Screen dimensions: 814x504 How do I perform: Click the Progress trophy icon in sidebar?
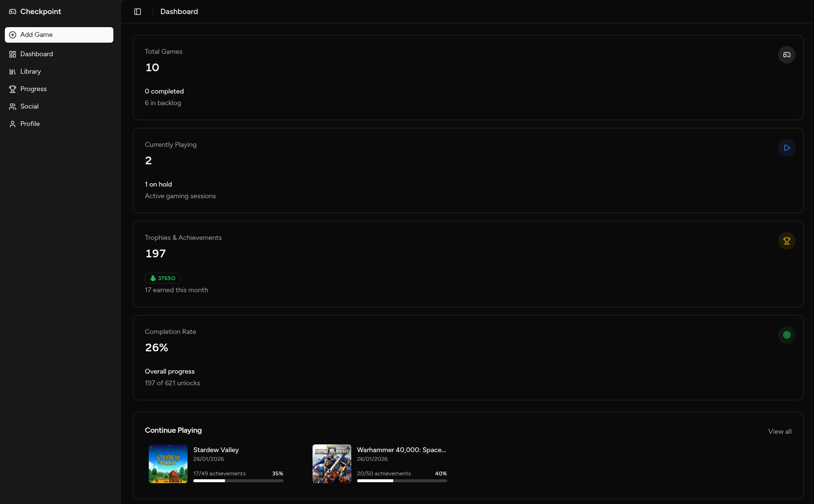coord(12,89)
